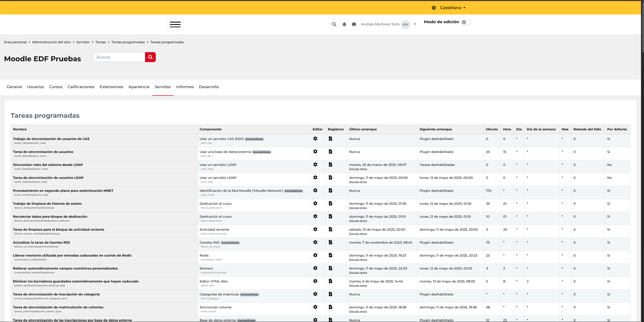Run LDAP user sync task now
644x322 pixels.
[358, 182]
